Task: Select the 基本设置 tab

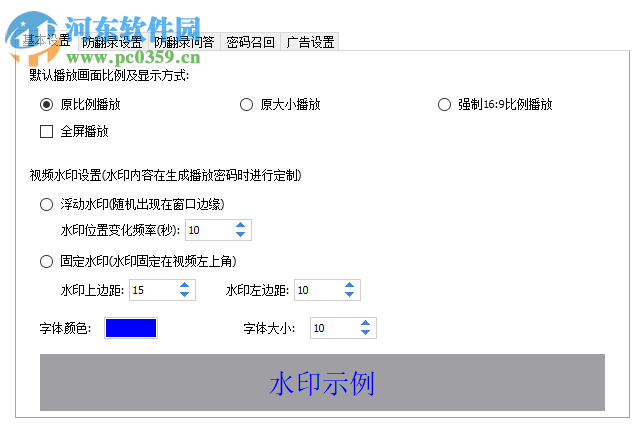Action: tap(46, 41)
